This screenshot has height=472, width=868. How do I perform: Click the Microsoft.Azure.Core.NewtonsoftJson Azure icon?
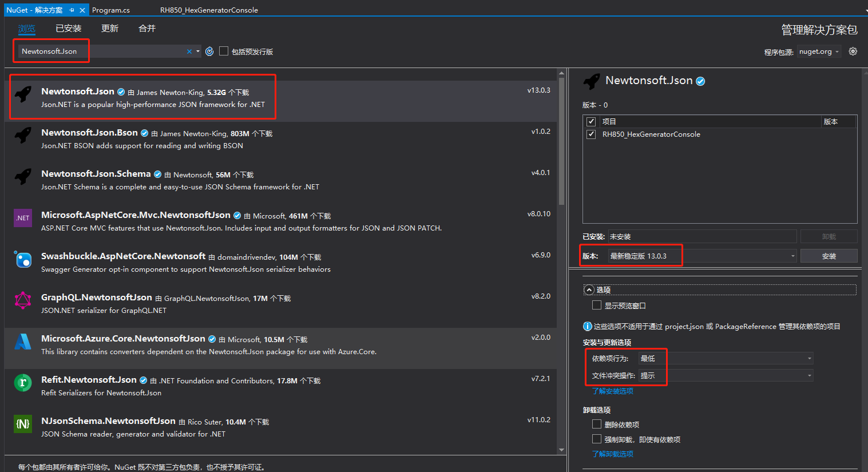tap(23, 342)
